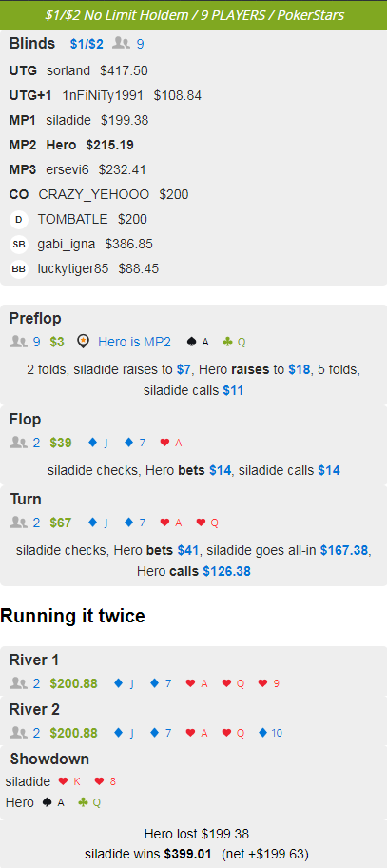This screenshot has height=868, width=387.
Task: Click the diamond 10 River 2 card
Action: tap(271, 733)
